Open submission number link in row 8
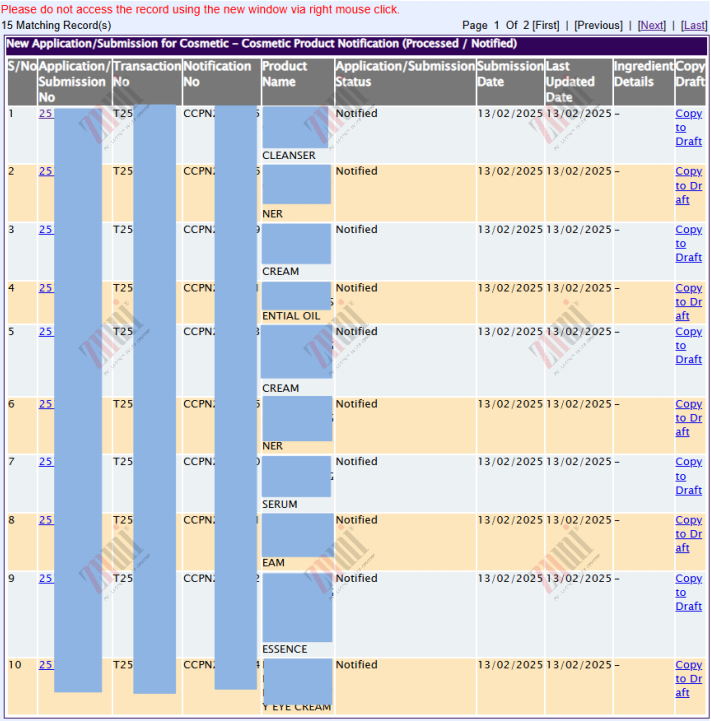The height and width of the screenshot is (721, 711). pyautogui.click(x=46, y=520)
